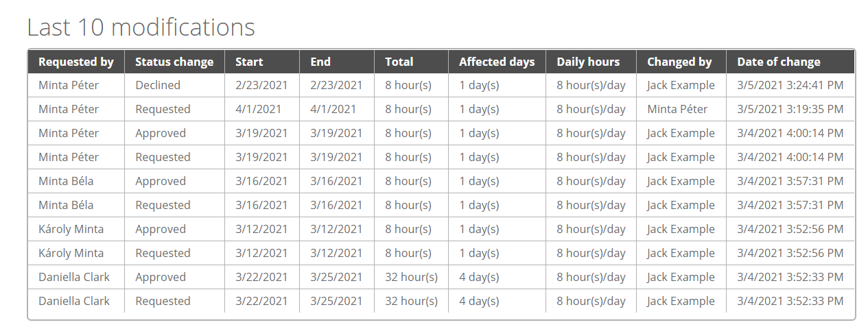Select Károly Minta in the Requested row
This screenshot has width=868, height=329.
point(71,253)
